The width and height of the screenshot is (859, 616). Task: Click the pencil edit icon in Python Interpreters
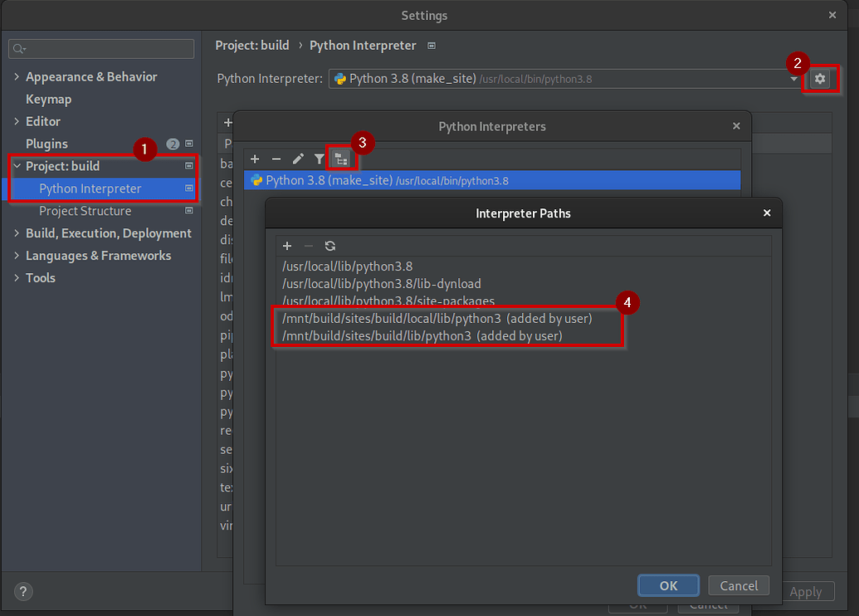point(298,159)
